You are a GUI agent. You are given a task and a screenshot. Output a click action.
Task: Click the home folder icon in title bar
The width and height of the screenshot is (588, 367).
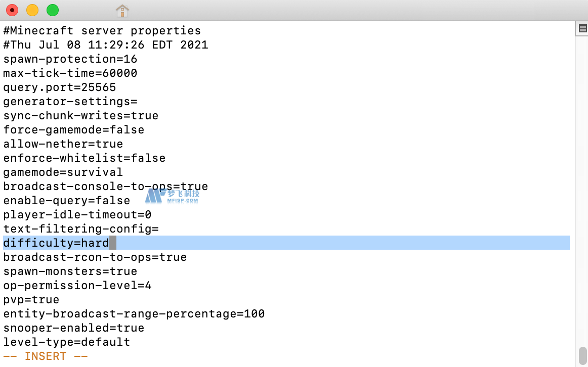(x=122, y=11)
